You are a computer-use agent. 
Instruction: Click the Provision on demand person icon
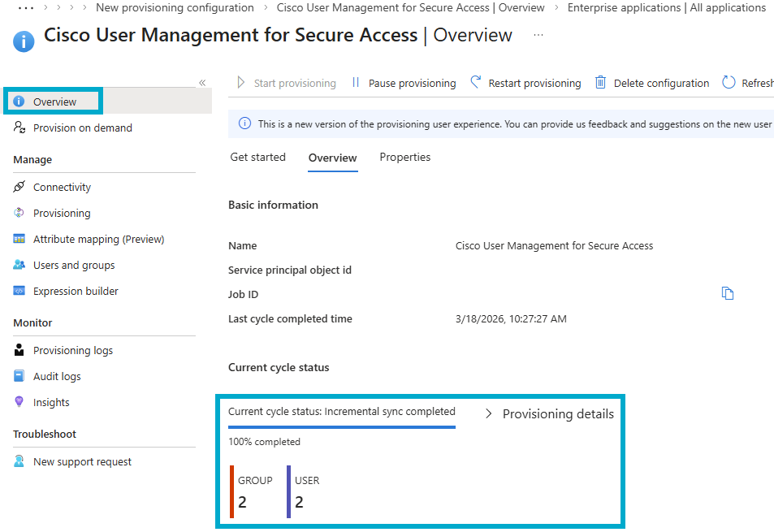(19, 128)
